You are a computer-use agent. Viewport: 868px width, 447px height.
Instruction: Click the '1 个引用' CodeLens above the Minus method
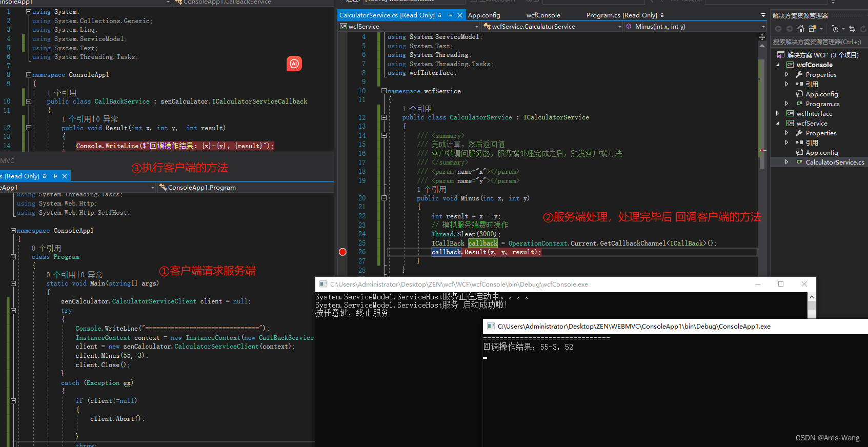[432, 189]
